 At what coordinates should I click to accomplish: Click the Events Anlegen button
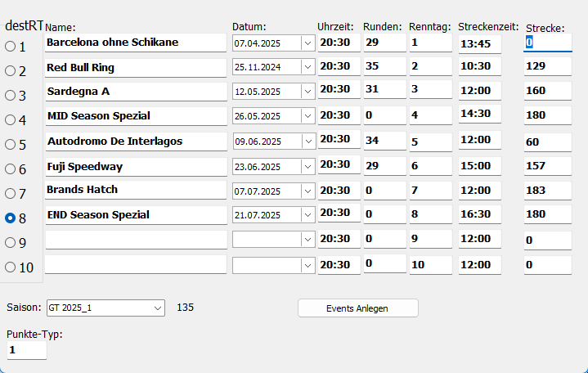pyautogui.click(x=357, y=308)
